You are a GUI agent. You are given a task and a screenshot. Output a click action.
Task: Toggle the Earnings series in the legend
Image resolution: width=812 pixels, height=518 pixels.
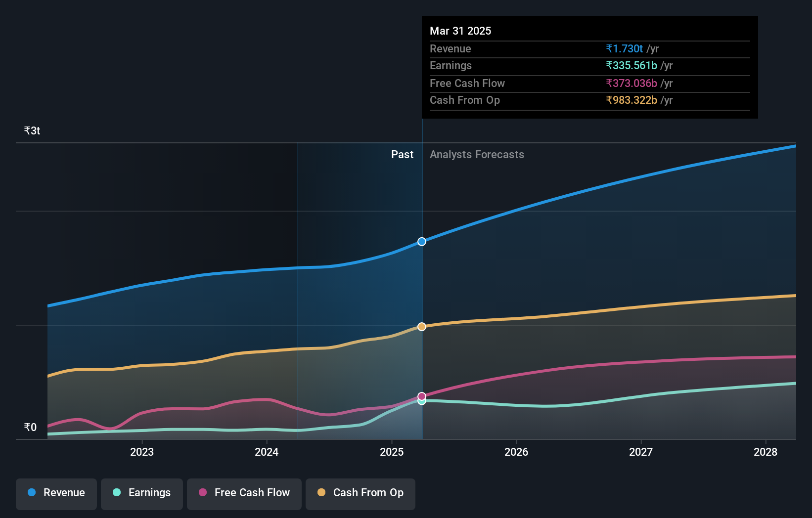coord(142,494)
